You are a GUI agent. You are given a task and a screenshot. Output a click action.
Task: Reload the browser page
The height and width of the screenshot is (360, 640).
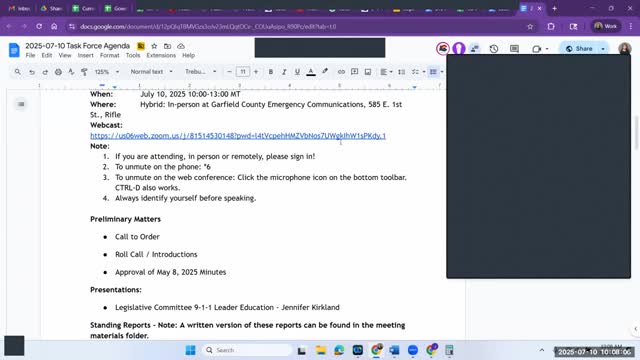[x=39, y=27]
